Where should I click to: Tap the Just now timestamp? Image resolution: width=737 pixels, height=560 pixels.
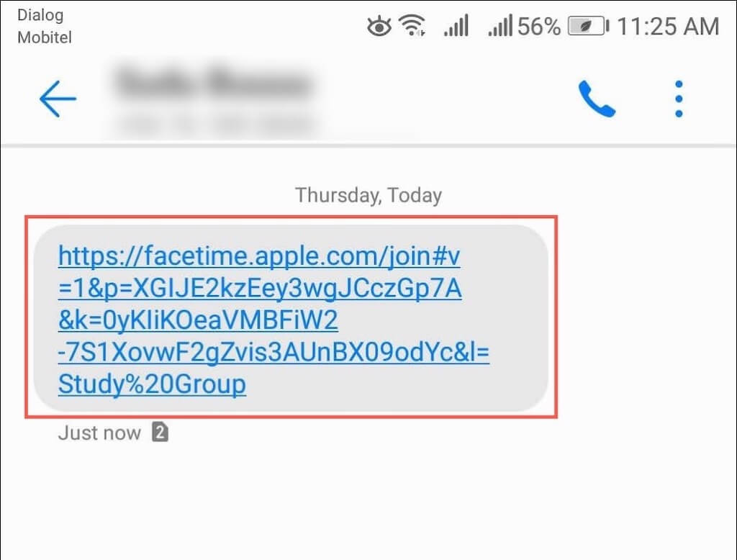99,433
